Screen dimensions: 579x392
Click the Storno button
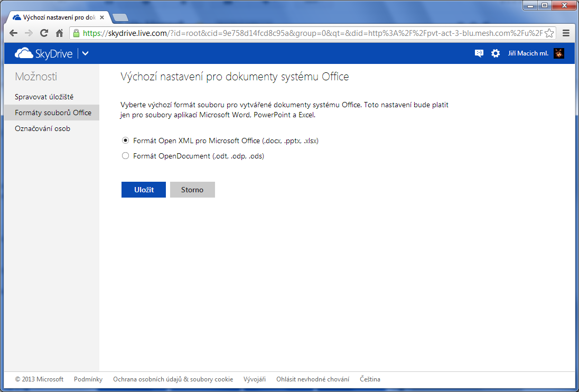[192, 190]
